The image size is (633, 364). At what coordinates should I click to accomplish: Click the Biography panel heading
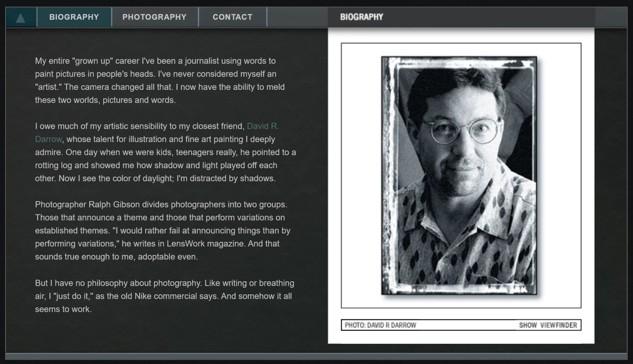[x=362, y=17]
